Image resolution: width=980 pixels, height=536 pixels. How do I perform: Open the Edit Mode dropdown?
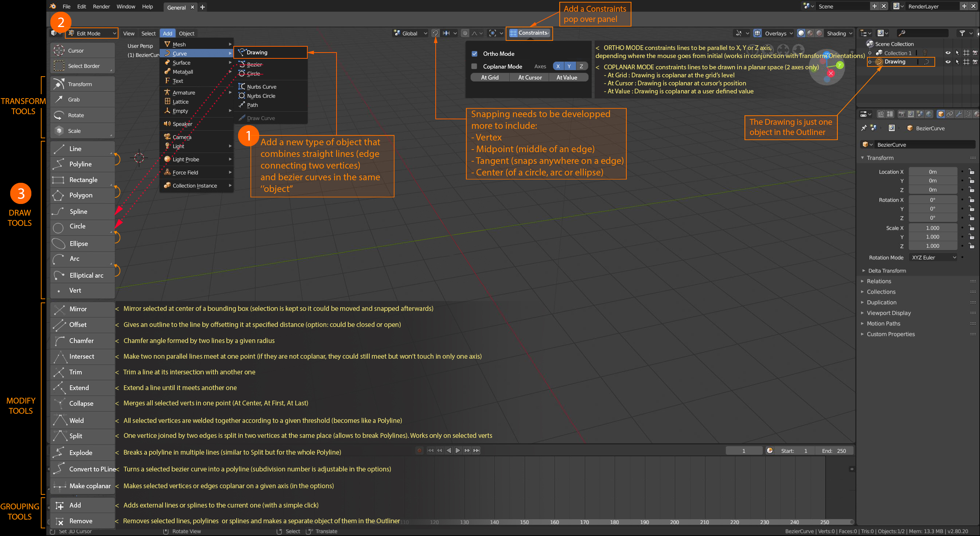pos(92,33)
